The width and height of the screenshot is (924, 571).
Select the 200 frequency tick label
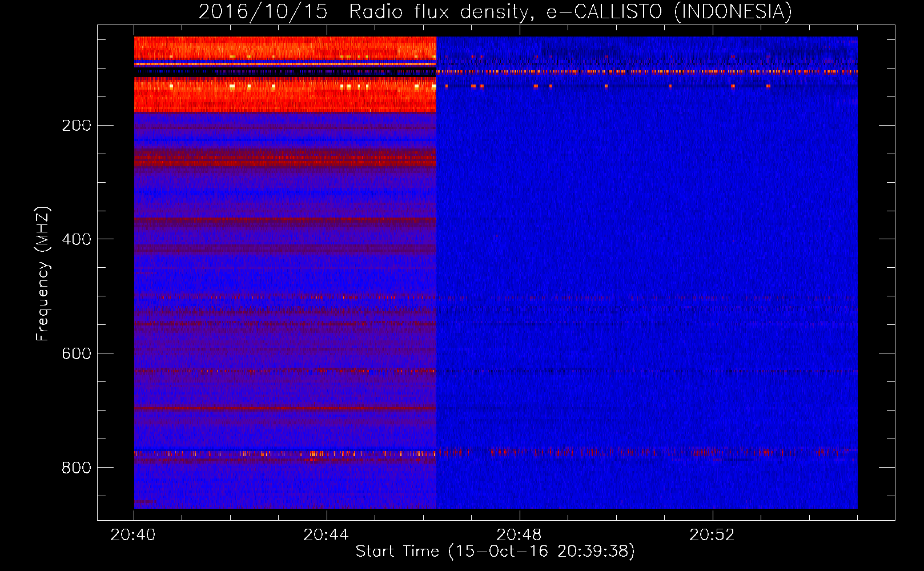point(77,126)
